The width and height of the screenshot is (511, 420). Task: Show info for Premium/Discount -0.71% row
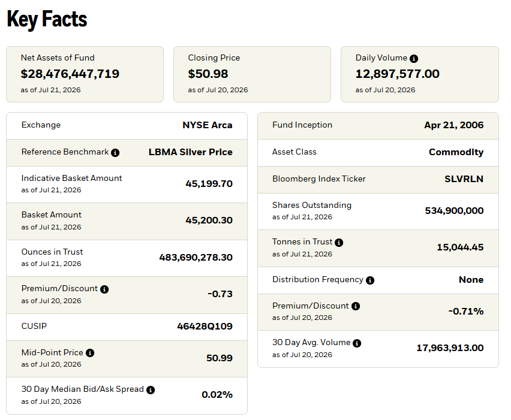(356, 306)
